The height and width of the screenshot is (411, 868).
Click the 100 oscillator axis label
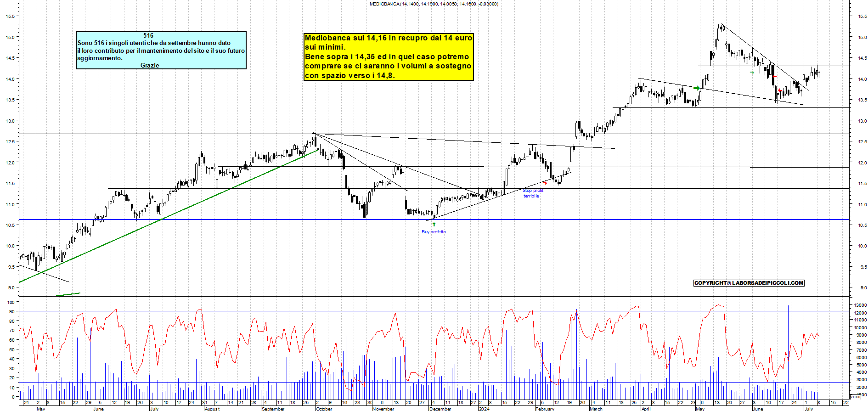[10, 303]
